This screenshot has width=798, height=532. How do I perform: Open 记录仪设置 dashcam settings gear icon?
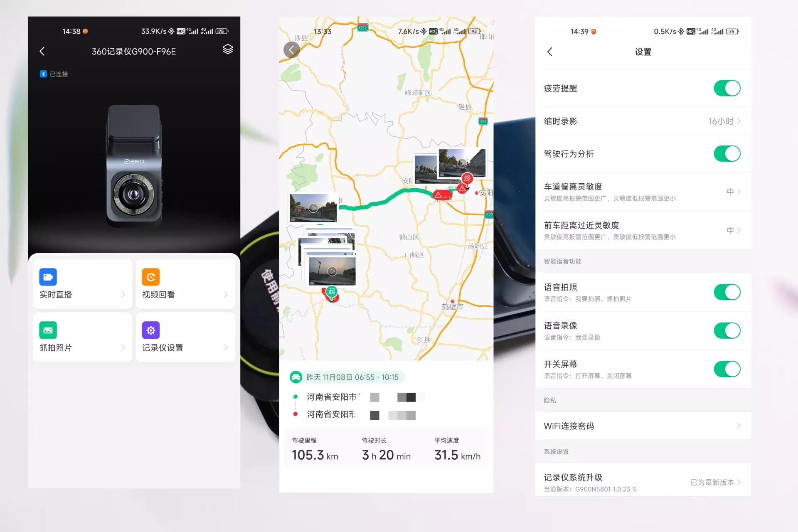[x=150, y=330]
